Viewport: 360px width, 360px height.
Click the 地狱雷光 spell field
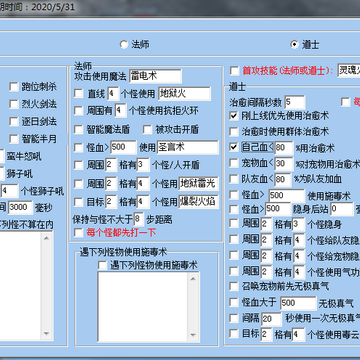[x=199, y=183]
